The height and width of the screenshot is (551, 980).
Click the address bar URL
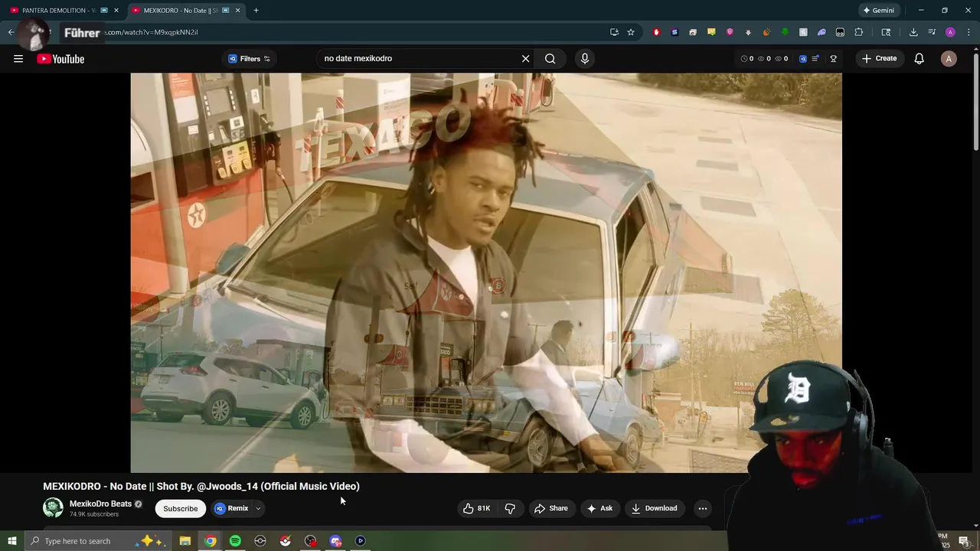(151, 32)
